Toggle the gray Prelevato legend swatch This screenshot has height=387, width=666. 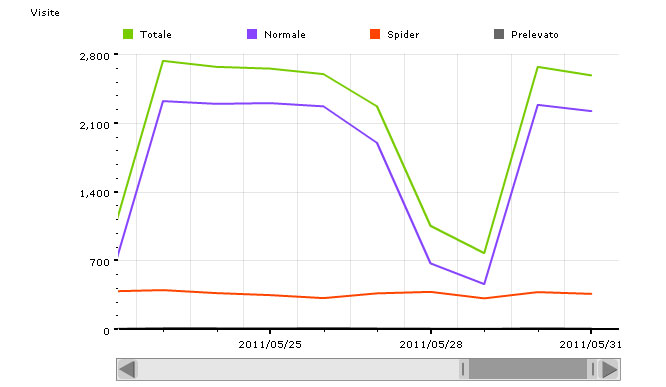499,34
